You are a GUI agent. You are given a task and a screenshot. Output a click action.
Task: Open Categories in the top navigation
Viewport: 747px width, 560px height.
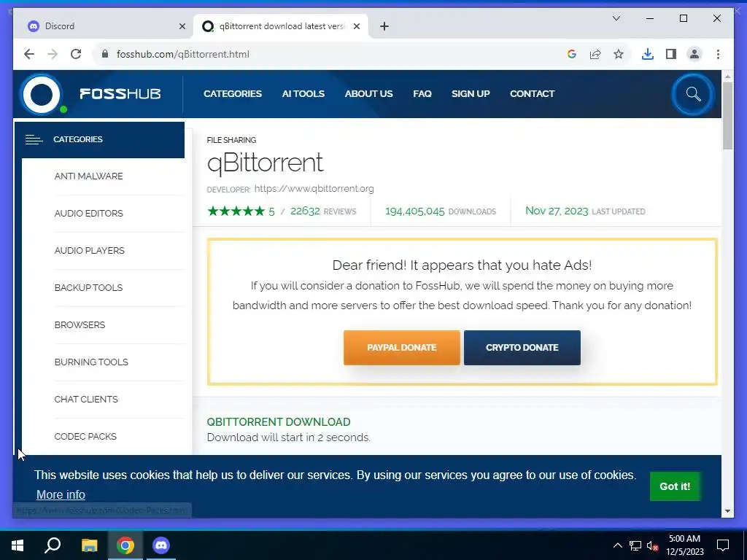[233, 94]
